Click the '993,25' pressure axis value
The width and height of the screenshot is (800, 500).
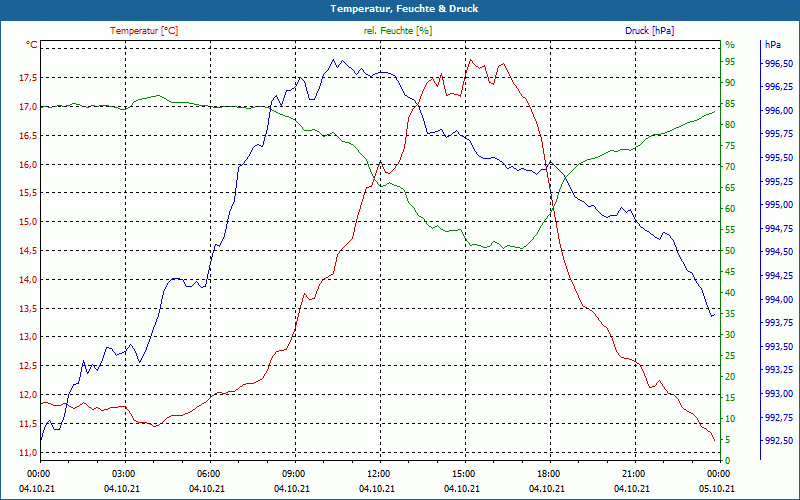(x=779, y=370)
